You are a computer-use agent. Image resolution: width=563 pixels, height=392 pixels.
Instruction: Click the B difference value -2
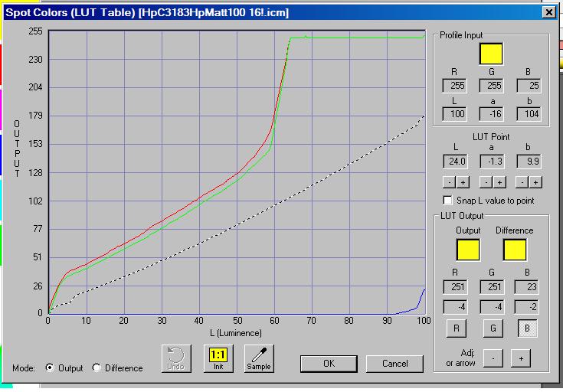pyautogui.click(x=527, y=307)
